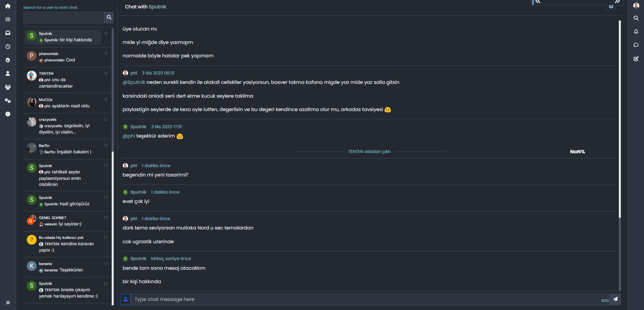Open the trending flame icon
Image resolution: width=644 pixels, height=310 pixels.
[x=8, y=60]
